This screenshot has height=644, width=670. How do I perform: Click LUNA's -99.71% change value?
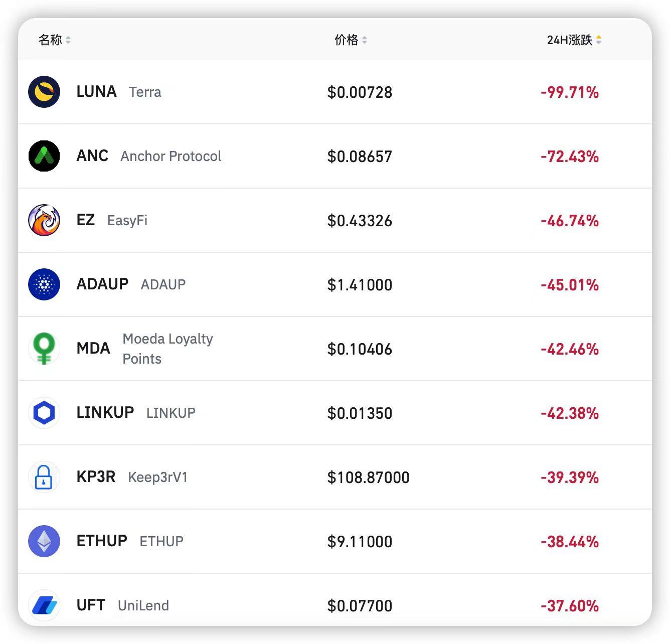click(570, 92)
